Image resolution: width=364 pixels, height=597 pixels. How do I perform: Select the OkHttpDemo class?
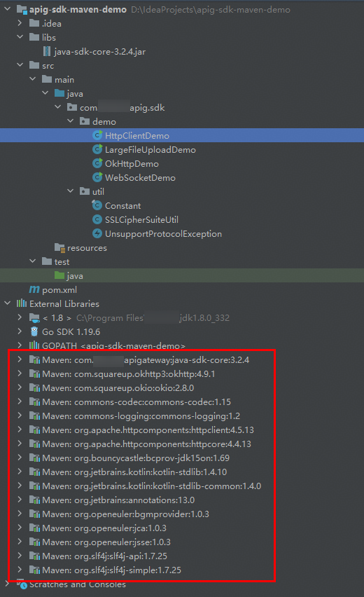pos(132,164)
